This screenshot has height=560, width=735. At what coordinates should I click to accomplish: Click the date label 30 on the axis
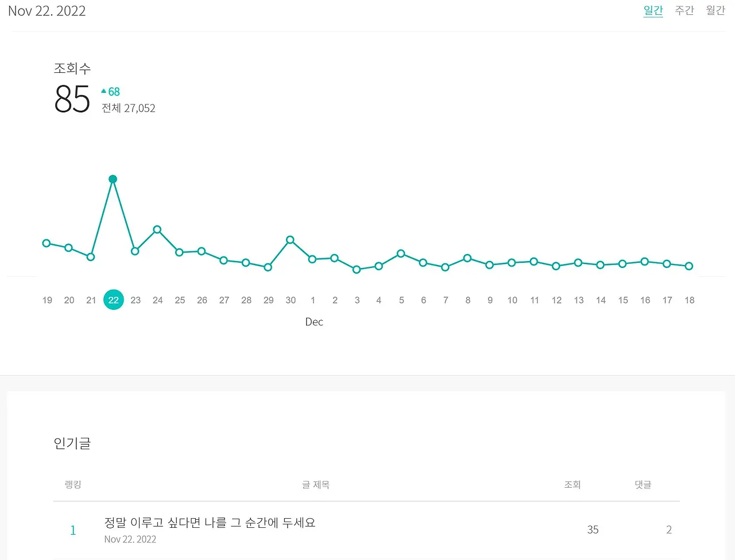click(x=291, y=300)
